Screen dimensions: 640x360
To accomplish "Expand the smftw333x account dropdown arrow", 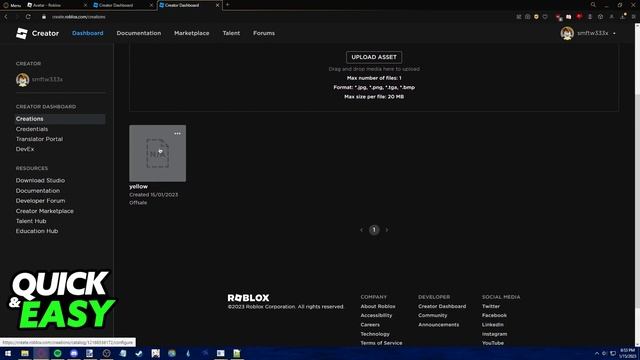I will (614, 33).
